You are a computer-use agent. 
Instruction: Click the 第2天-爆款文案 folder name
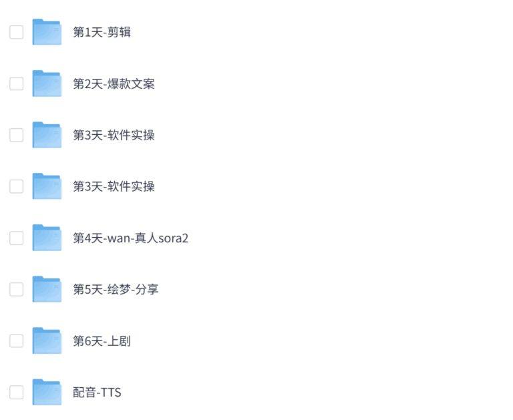(114, 83)
